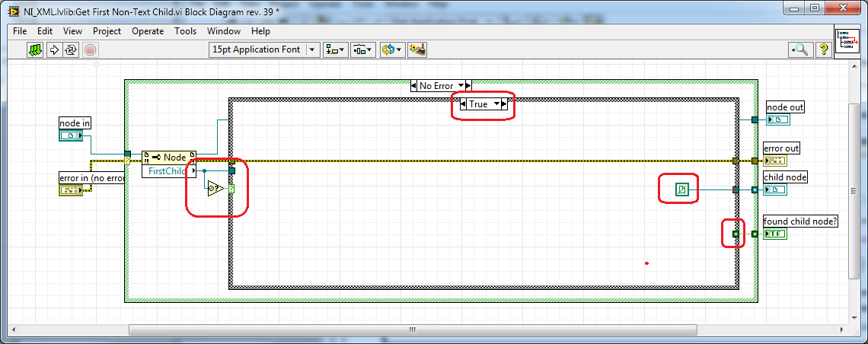The height and width of the screenshot is (344, 868).
Task: Select the node out indicator terminal
Action: pyautogui.click(x=777, y=119)
